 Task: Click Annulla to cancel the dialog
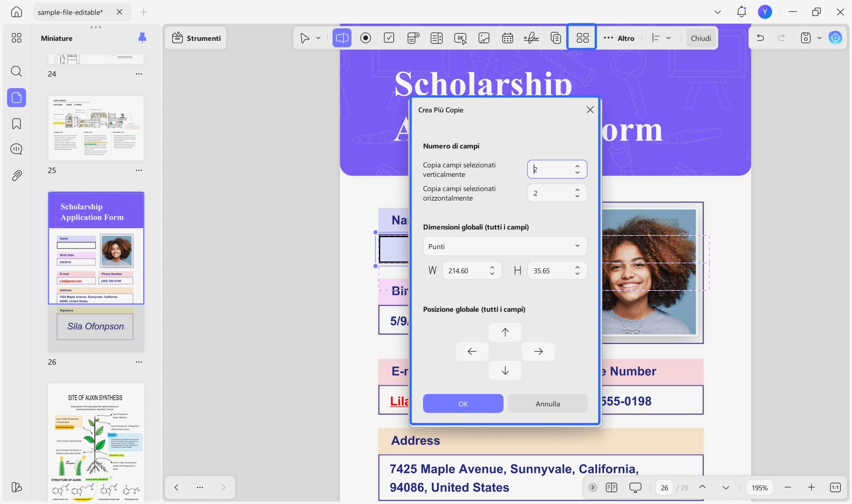[x=547, y=404]
